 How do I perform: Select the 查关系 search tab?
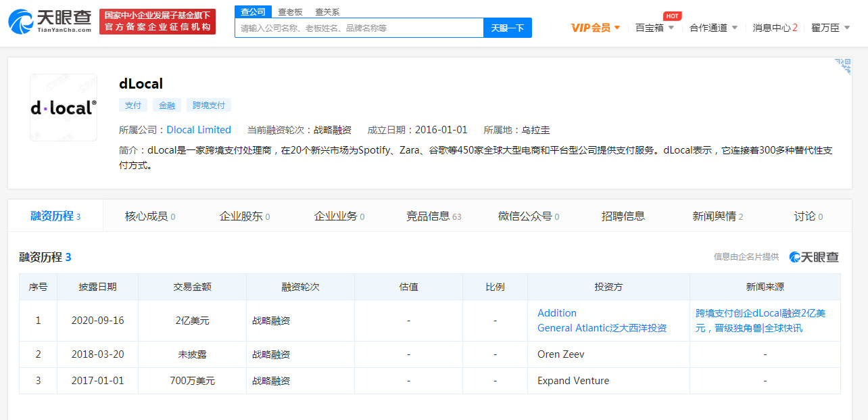click(x=328, y=11)
